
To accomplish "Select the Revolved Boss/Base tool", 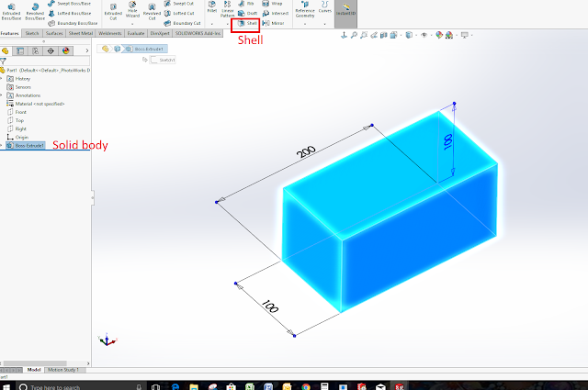I will (x=35, y=11).
